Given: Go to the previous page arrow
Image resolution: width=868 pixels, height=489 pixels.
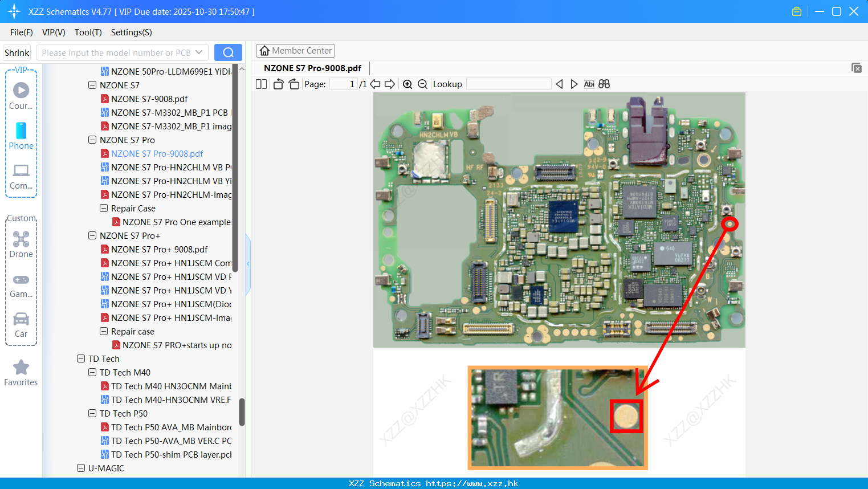Looking at the screenshot, I should coord(375,84).
